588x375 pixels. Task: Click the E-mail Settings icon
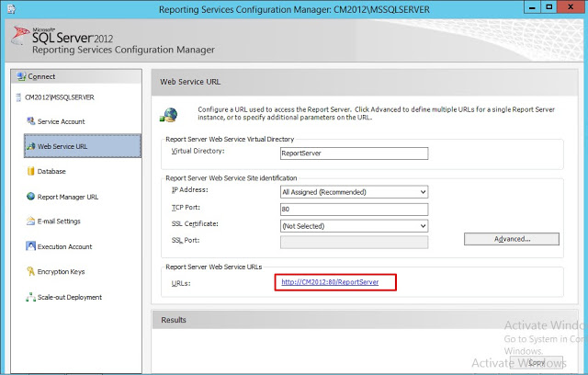tap(29, 222)
